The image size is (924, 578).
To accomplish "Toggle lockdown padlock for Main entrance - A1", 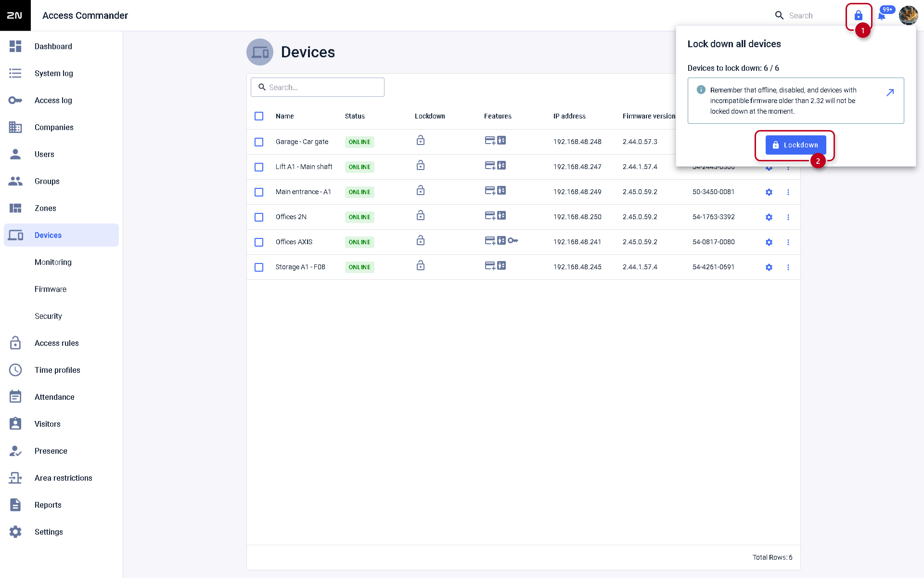I will coord(420,190).
